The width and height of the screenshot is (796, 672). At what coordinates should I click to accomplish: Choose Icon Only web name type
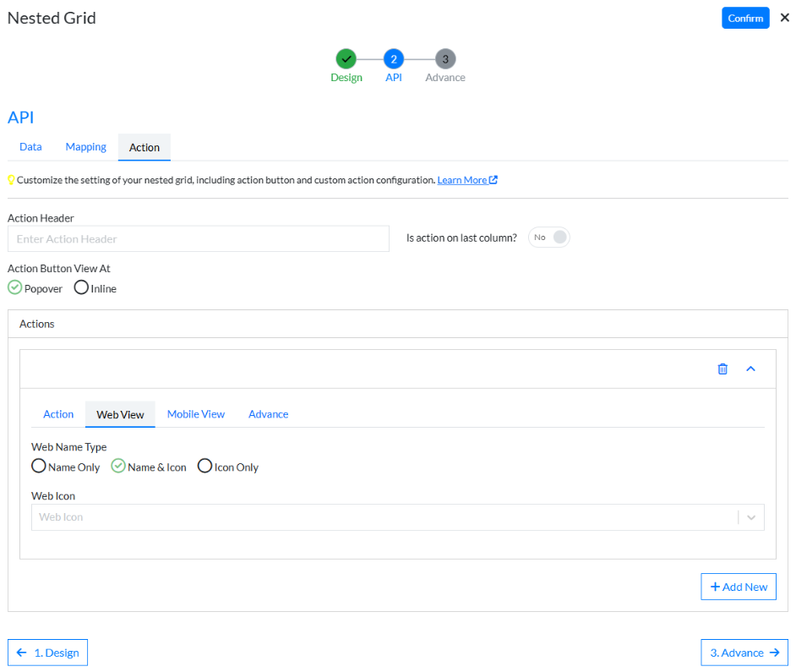(x=204, y=467)
